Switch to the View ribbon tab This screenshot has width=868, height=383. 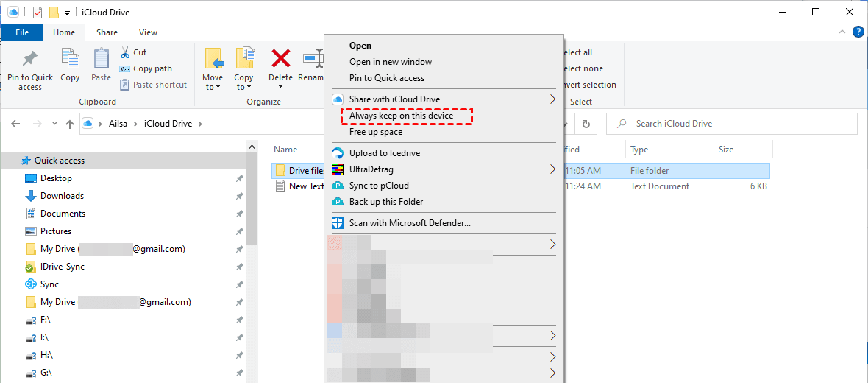pos(148,32)
